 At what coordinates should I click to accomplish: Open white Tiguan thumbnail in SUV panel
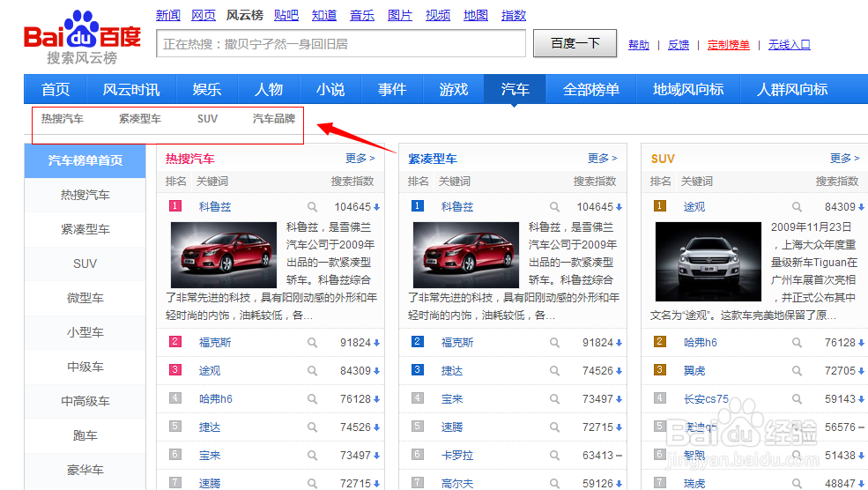point(708,262)
